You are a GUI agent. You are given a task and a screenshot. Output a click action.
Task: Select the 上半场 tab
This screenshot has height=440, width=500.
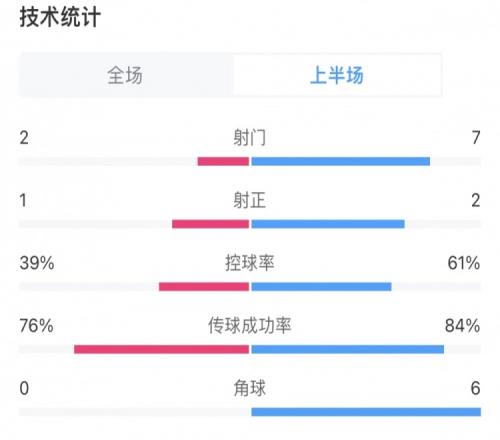tap(337, 75)
